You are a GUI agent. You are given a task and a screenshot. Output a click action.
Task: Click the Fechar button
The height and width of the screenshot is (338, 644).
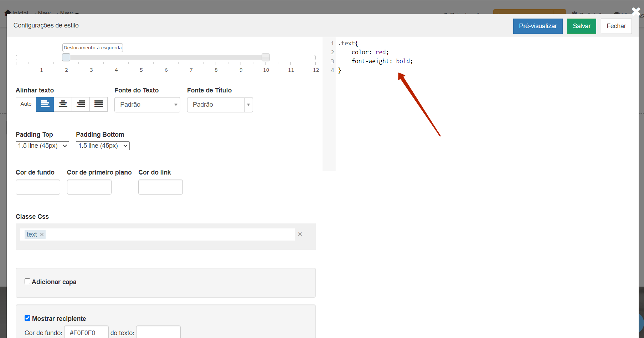616,26
